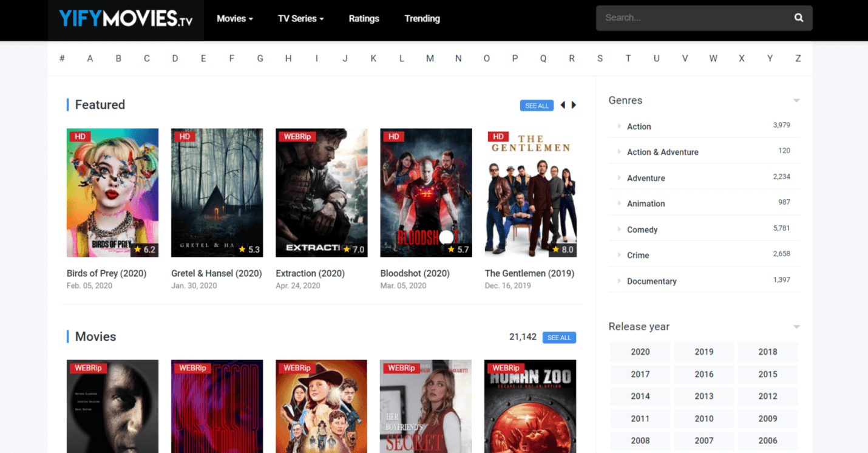Filter by release year 2018

(768, 352)
